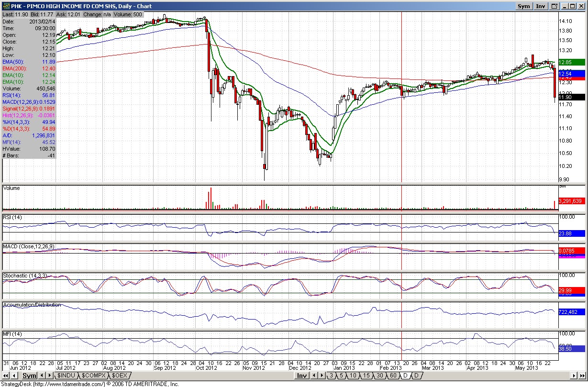588x387 pixels.
Task: Click the red 0.0785 MACD value marker
Action: click(x=572, y=250)
